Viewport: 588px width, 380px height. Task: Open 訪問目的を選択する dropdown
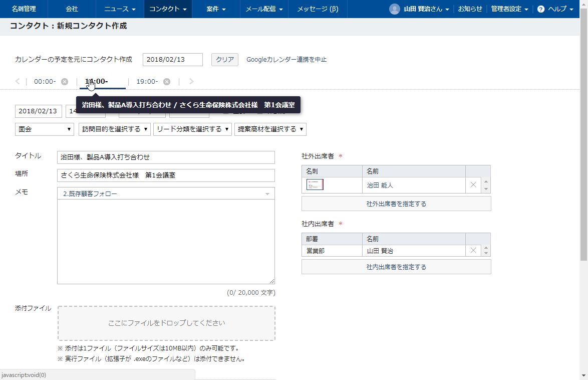pos(114,129)
